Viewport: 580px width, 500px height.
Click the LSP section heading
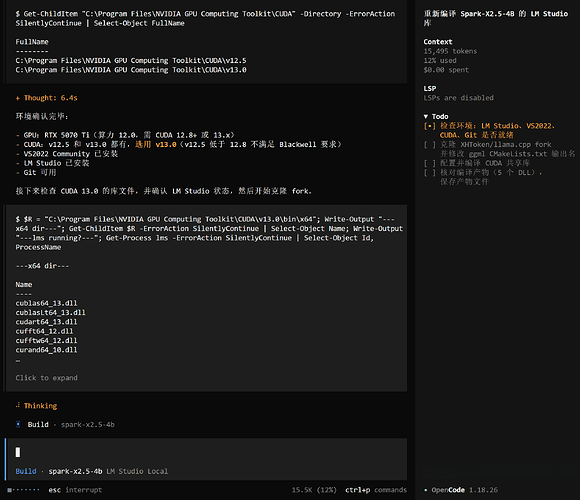[x=430, y=88]
